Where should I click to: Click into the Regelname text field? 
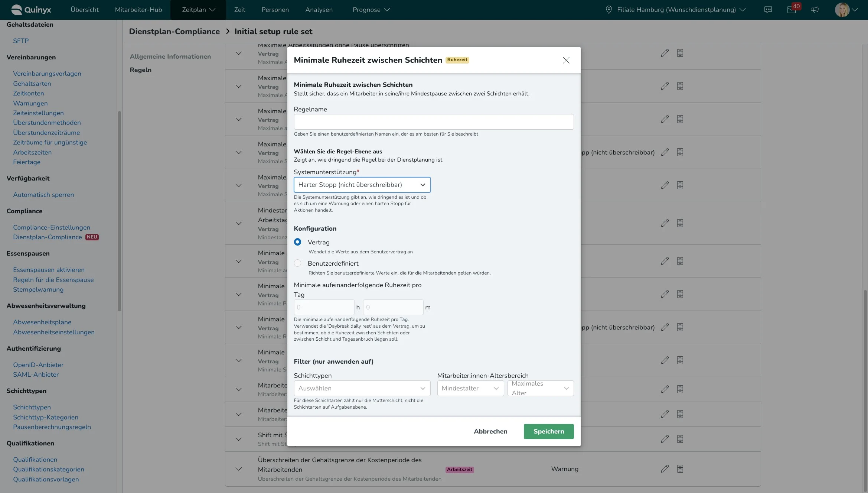[x=433, y=122]
